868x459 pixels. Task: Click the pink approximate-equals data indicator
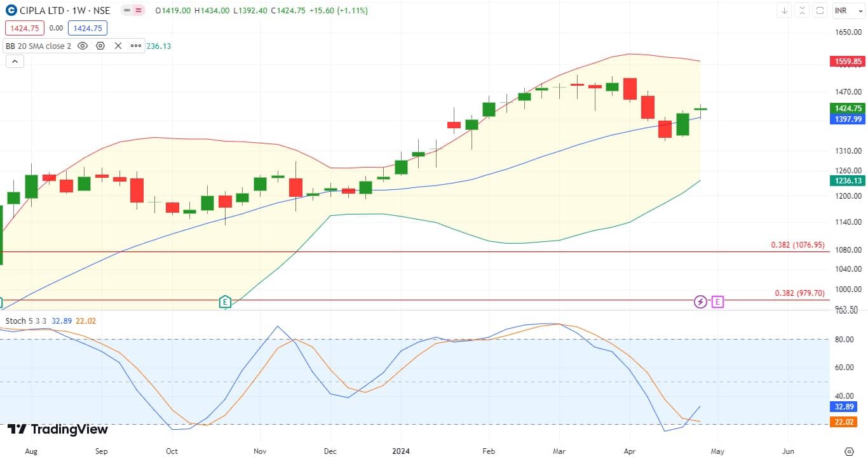tap(139, 11)
